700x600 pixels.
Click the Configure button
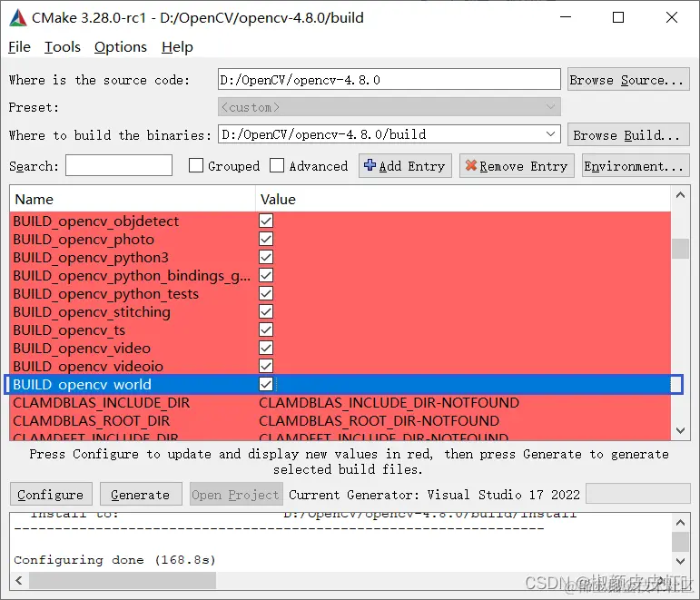pos(51,494)
